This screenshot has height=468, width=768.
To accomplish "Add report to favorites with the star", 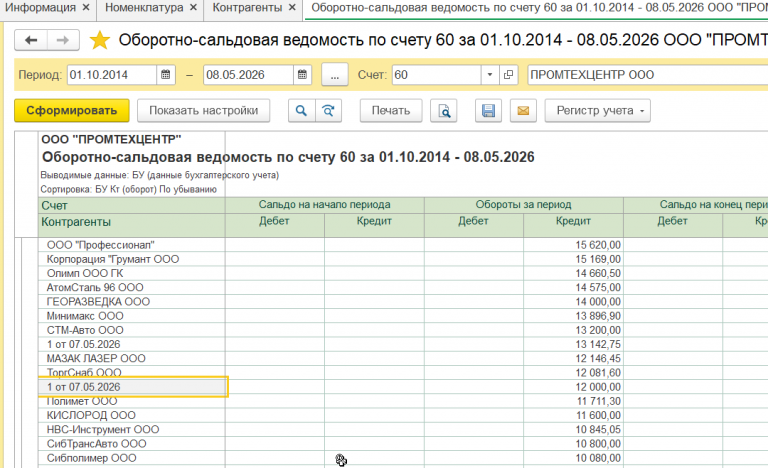I will click(x=99, y=40).
